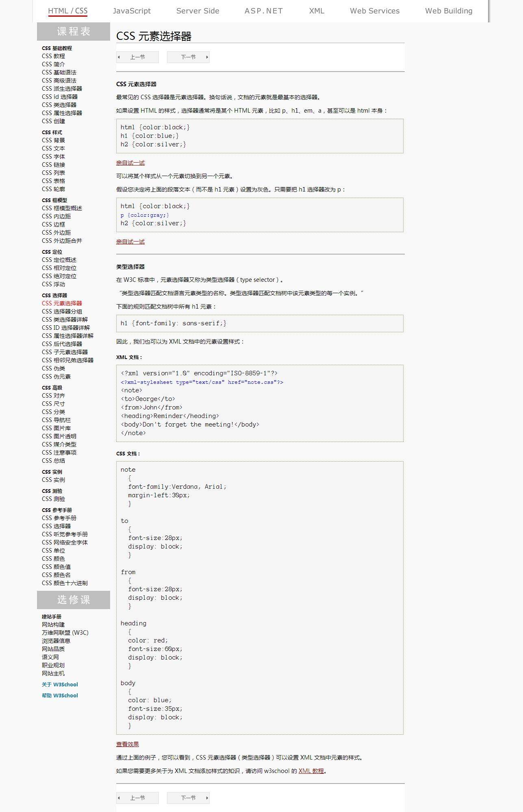Click the 下一节 button at the article's end
The height and width of the screenshot is (812, 523).
pyautogui.click(x=188, y=798)
